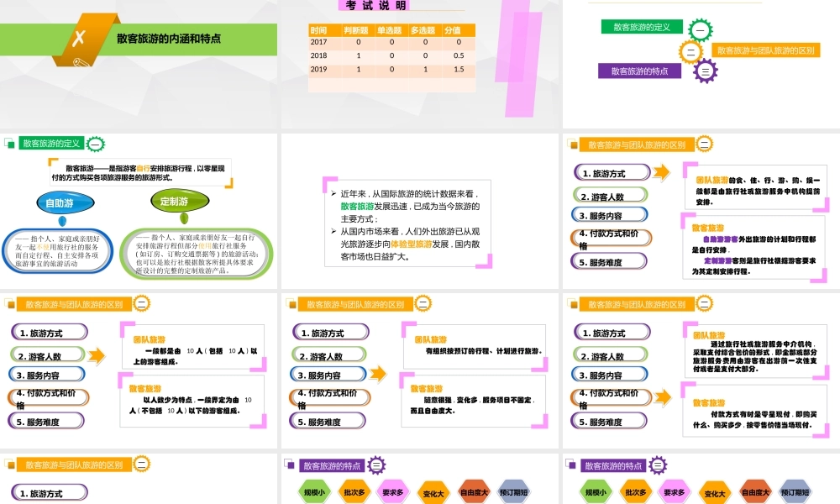Click the orange arrow beside highlighted 4. 付款方式和价格
Screen dimensions: 840x504
click(x=664, y=396)
